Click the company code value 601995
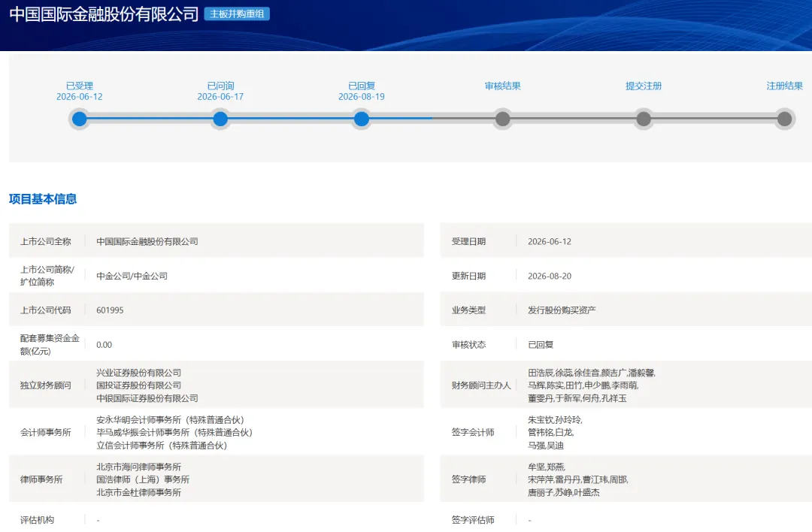Image resolution: width=812 pixels, height=532 pixels. tap(110, 310)
